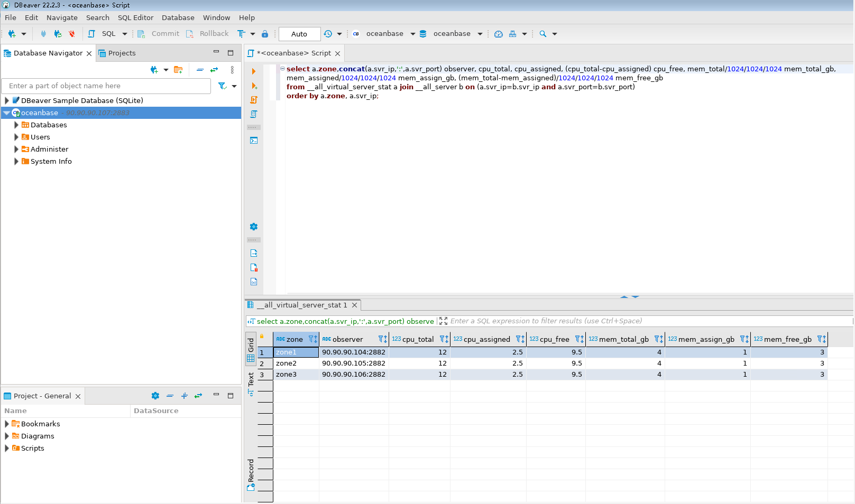The width and height of the screenshot is (855, 504).
Task: Click the Tools icon beside the dashboard
Action: (x=512, y=34)
